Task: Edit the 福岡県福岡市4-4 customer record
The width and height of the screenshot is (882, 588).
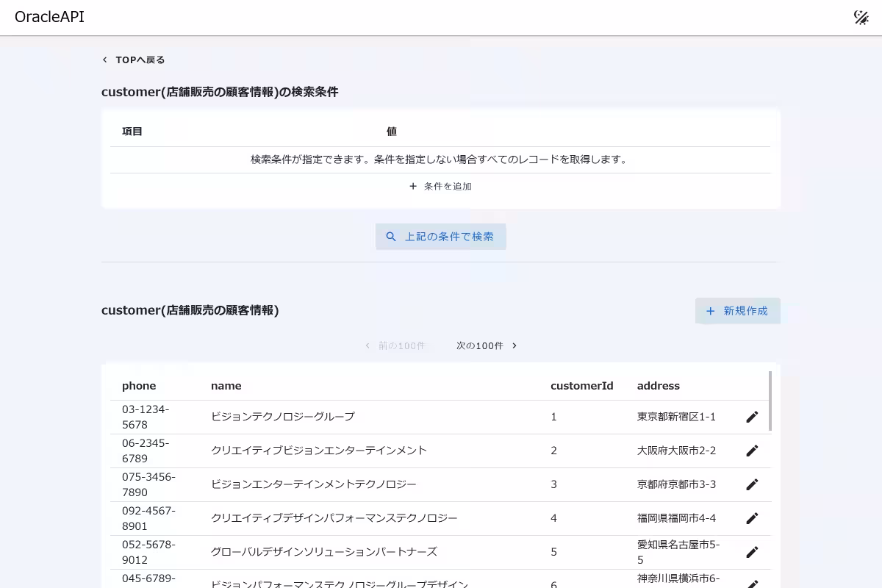Action: tap(752, 518)
